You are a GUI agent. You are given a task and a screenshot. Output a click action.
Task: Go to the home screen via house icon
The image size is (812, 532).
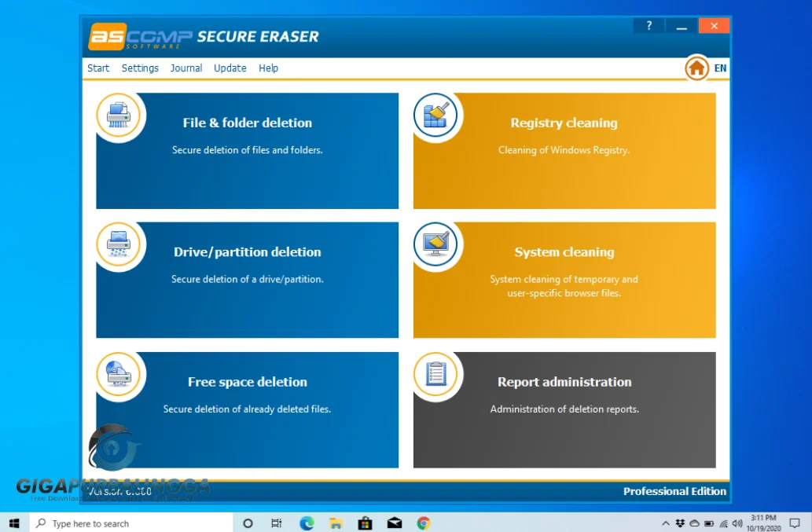[x=696, y=68]
